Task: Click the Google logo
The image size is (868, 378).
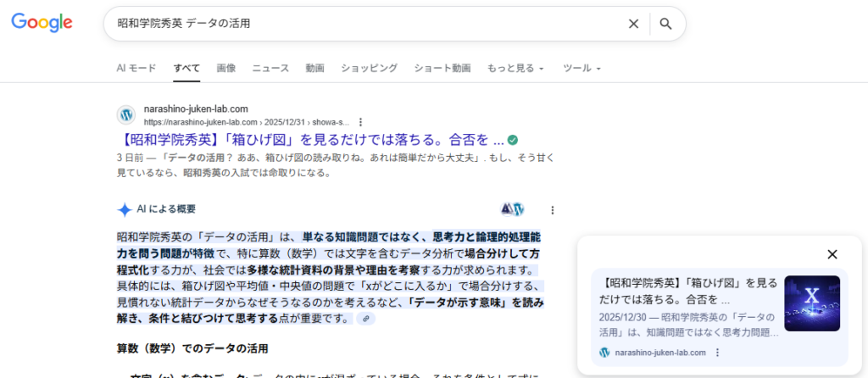Action: 42,23
